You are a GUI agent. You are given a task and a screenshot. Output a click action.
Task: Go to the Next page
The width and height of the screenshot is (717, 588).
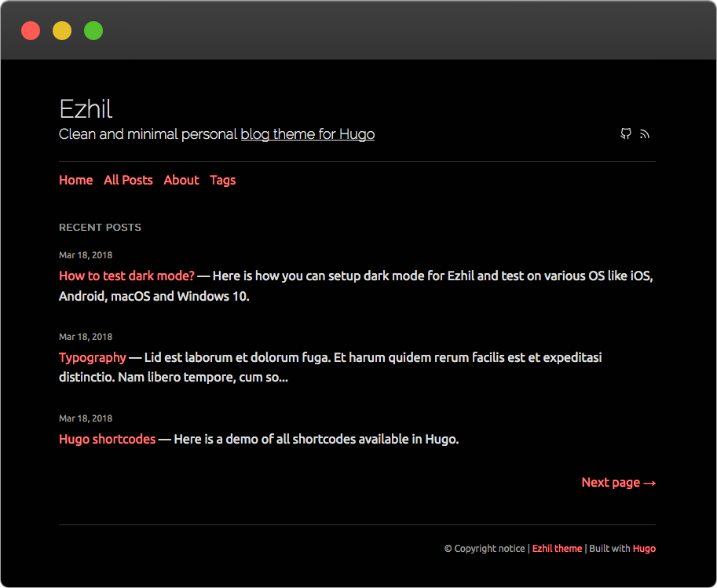pyautogui.click(x=618, y=482)
